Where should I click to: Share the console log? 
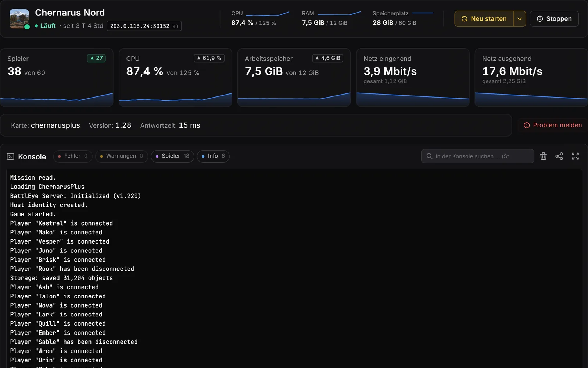[559, 156]
